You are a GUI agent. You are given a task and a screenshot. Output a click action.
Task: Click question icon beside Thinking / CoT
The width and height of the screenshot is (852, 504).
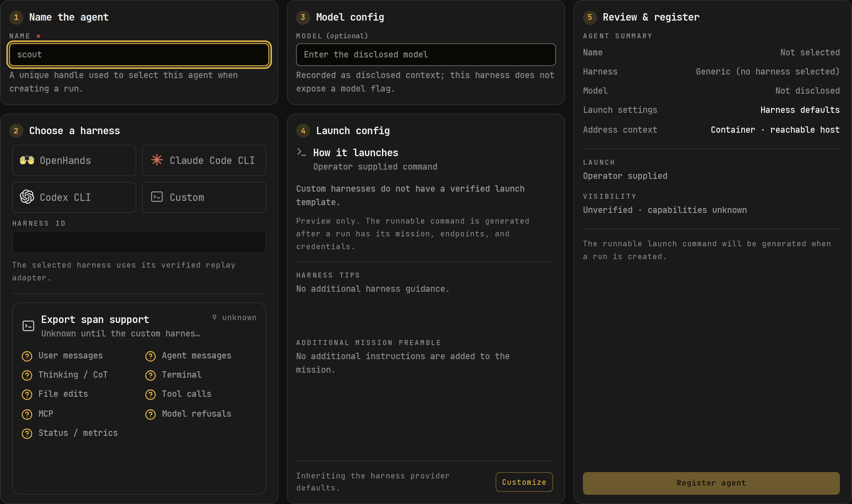pyautogui.click(x=27, y=375)
